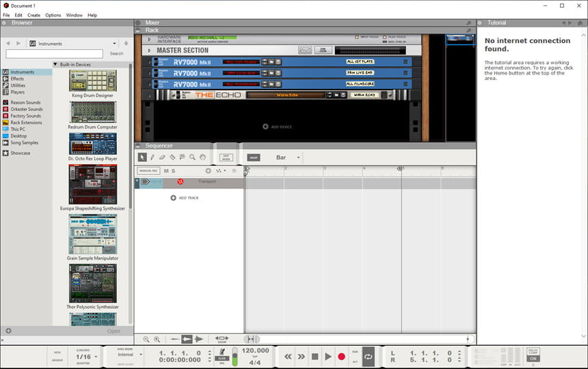
Task: Click the red Record transport button
Action: click(x=341, y=357)
